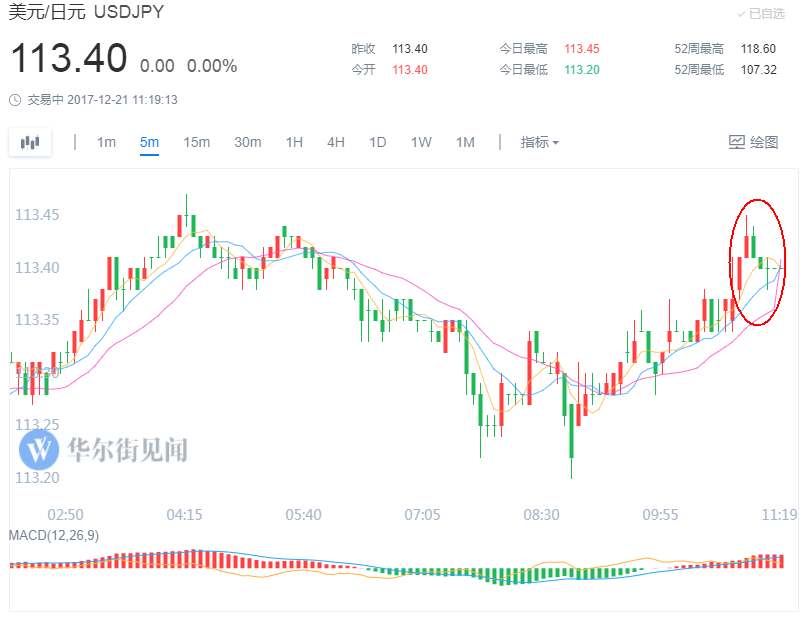The width and height of the screenshot is (803, 617).
Task: Click the 今日最高 label
Action: (x=523, y=49)
